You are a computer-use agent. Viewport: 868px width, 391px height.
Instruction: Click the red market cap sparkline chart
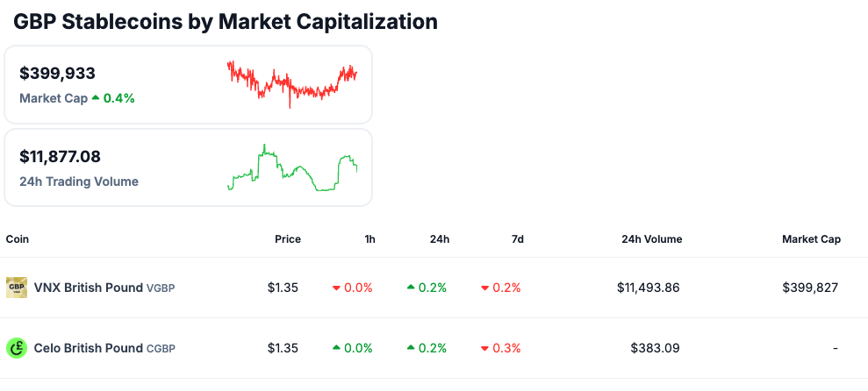[x=291, y=83]
